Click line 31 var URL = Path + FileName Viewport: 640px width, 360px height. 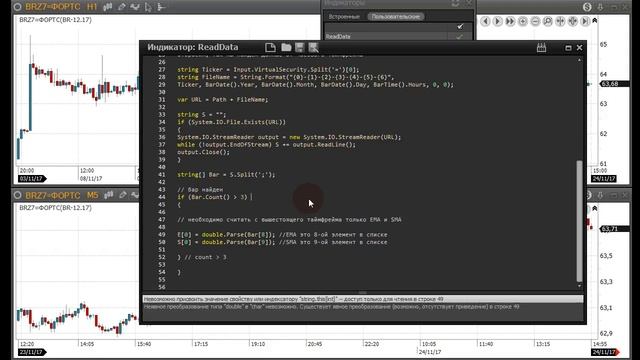(x=222, y=100)
